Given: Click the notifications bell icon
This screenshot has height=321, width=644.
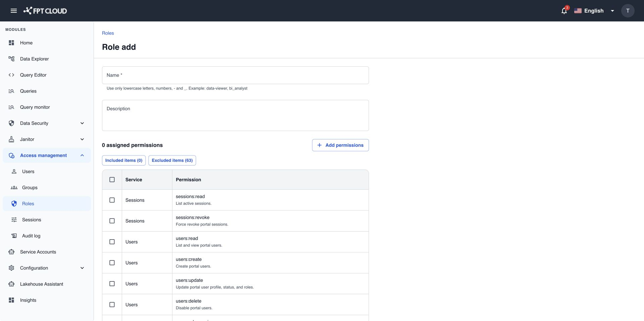Looking at the screenshot, I should pos(564,11).
